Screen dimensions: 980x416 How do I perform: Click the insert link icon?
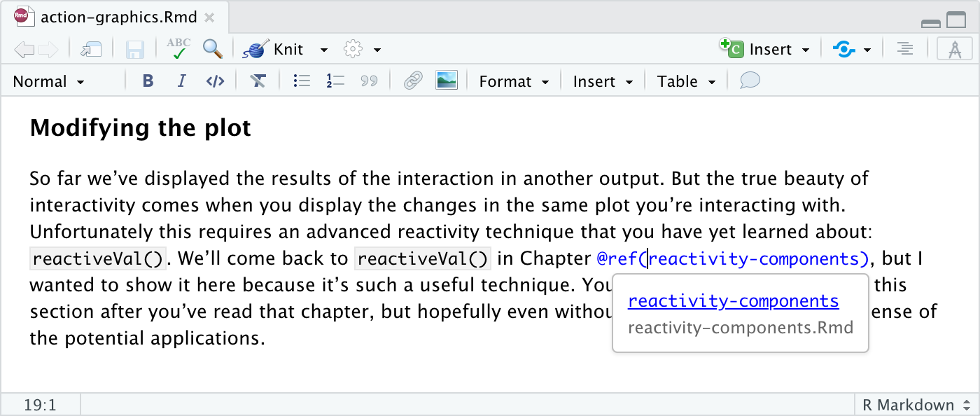[413, 81]
